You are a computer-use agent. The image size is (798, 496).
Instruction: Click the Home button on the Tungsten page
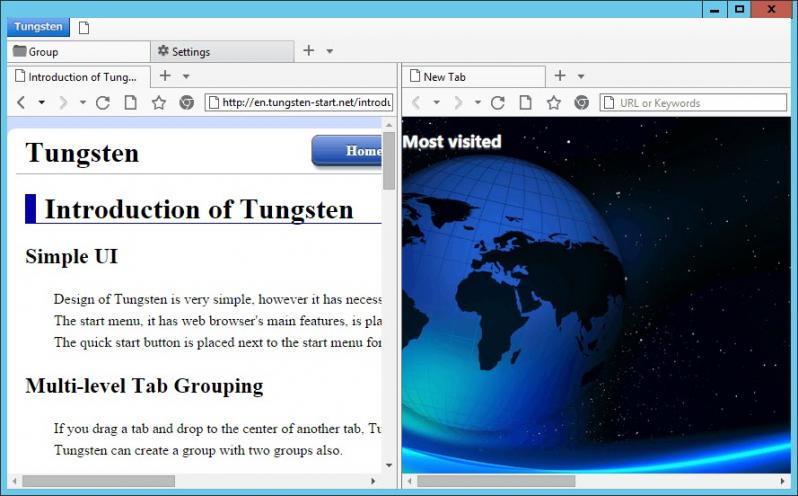click(347, 151)
